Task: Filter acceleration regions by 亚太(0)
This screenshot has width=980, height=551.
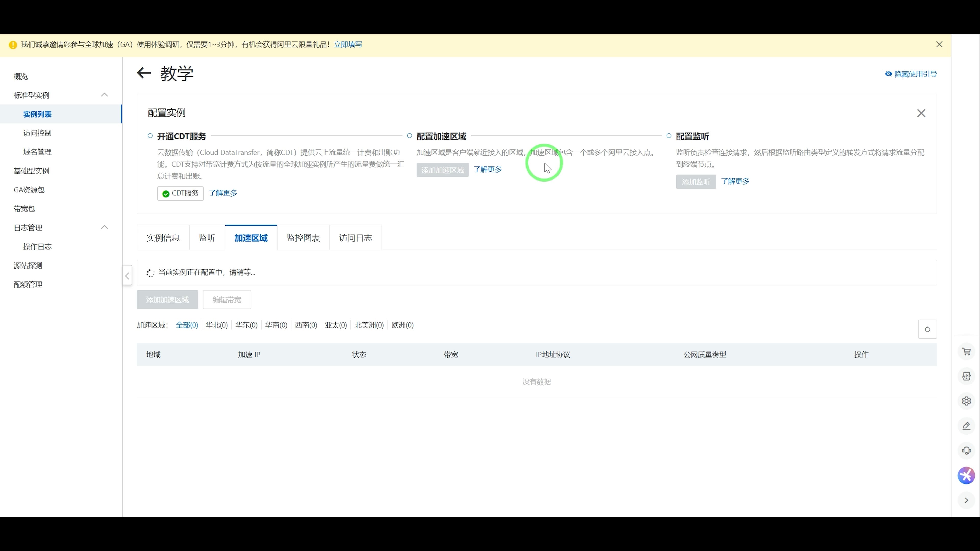Action: 336,325
